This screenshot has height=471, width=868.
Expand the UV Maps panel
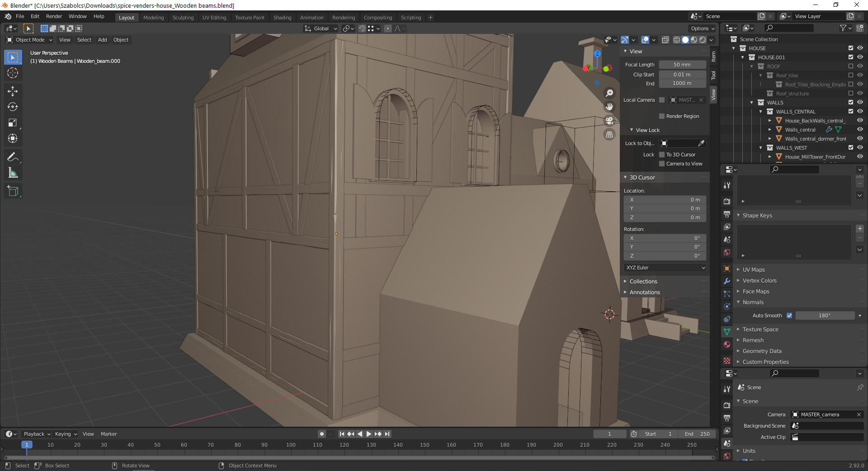tap(754, 270)
